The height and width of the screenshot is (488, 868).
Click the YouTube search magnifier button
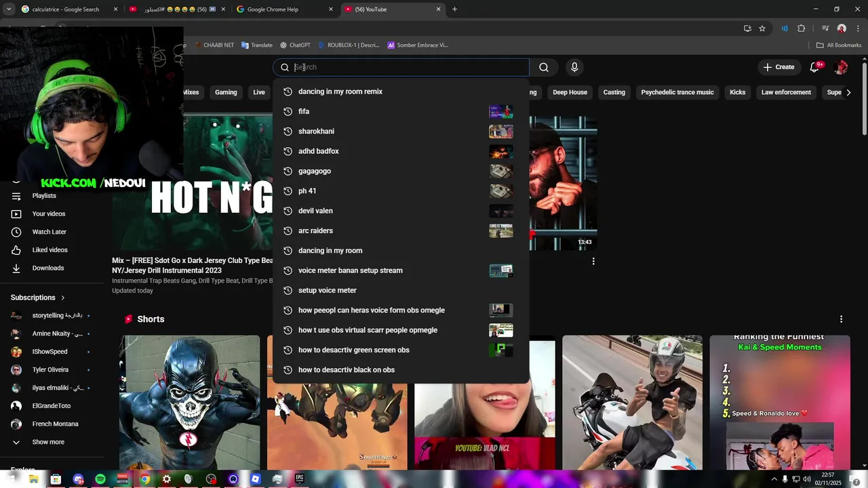pos(544,67)
